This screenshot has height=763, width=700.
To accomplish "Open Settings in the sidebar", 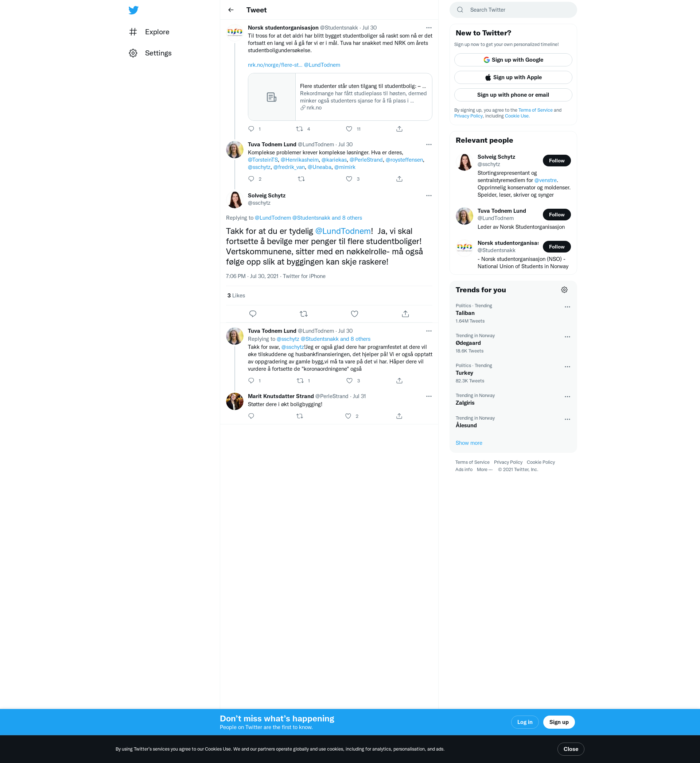I will [x=158, y=53].
